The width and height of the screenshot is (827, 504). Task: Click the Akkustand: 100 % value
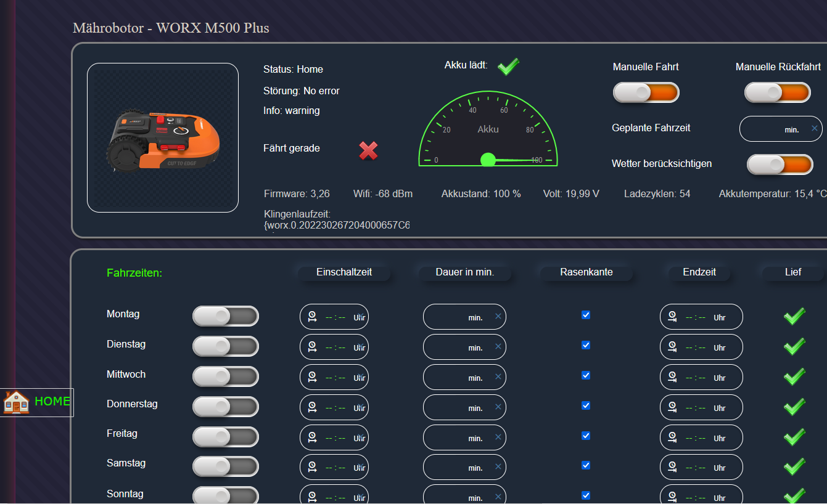tap(481, 194)
